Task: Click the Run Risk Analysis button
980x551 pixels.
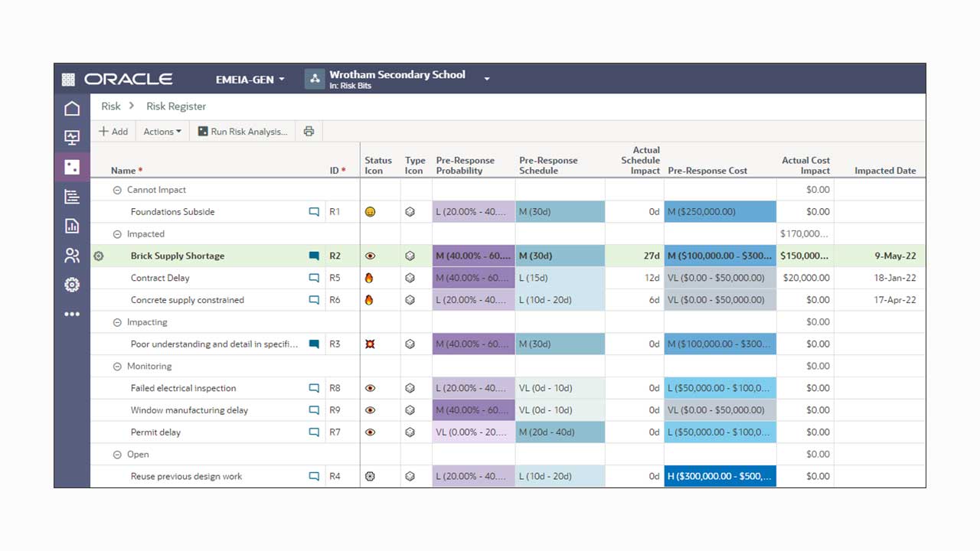Action: tap(242, 131)
